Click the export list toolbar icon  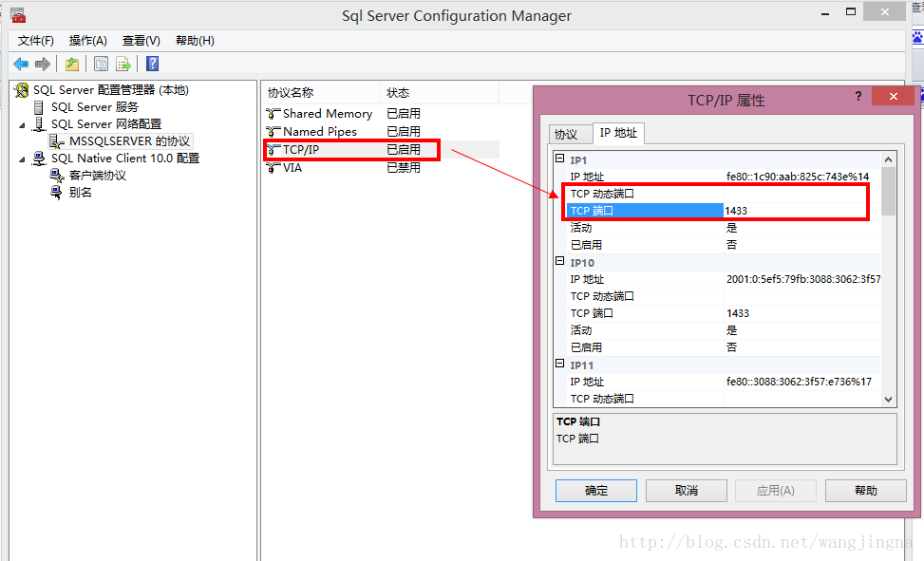pyautogui.click(x=123, y=65)
